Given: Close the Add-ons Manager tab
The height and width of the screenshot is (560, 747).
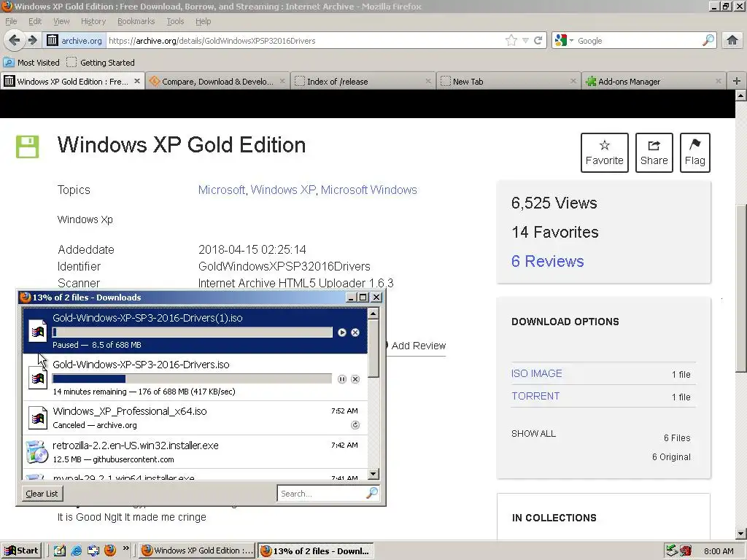Looking at the screenshot, I should click(718, 82).
